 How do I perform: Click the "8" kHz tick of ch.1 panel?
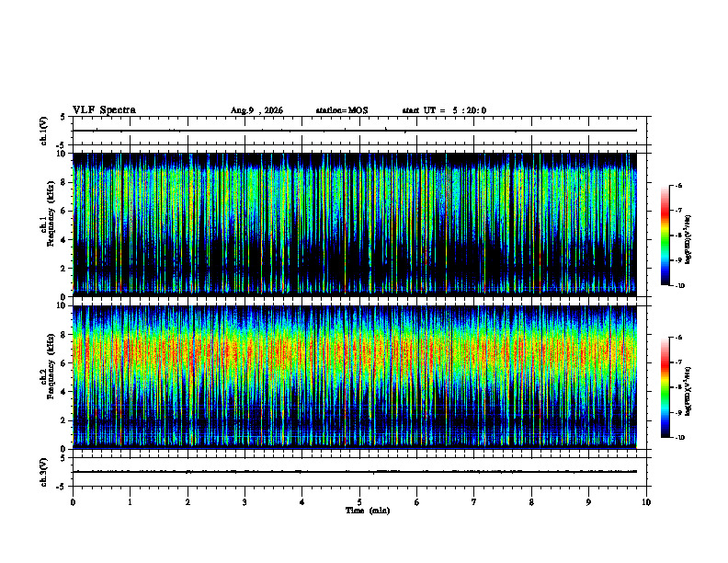click(64, 182)
